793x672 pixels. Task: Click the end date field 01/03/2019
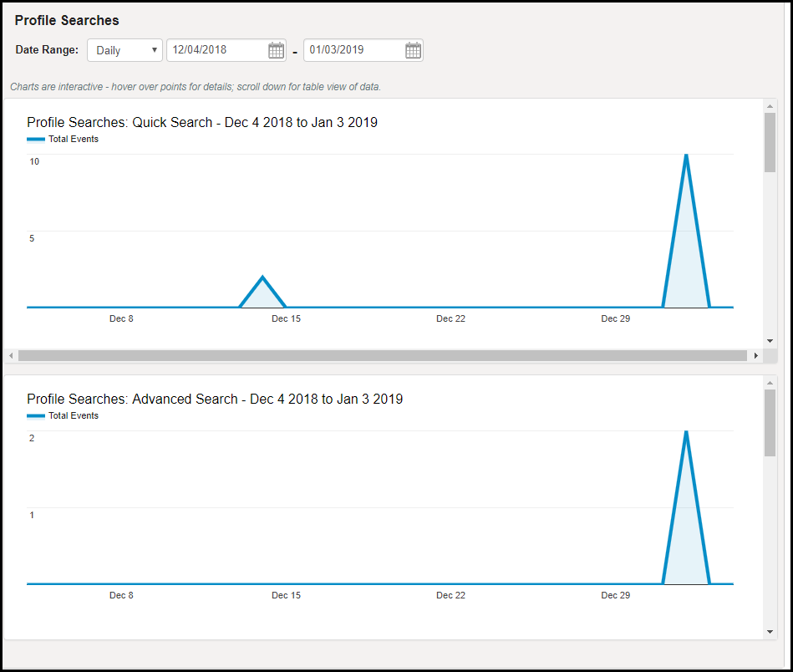[x=353, y=50]
